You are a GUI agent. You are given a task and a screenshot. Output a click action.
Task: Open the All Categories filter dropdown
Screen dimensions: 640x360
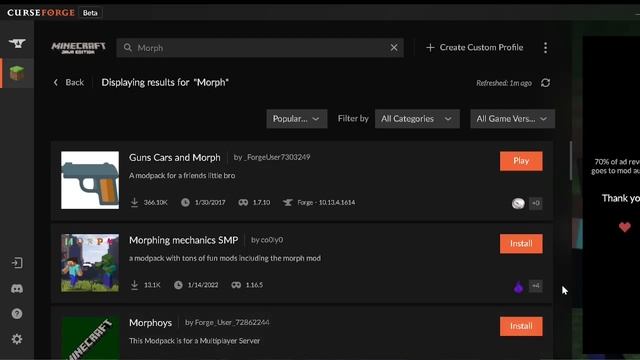pyautogui.click(x=417, y=119)
